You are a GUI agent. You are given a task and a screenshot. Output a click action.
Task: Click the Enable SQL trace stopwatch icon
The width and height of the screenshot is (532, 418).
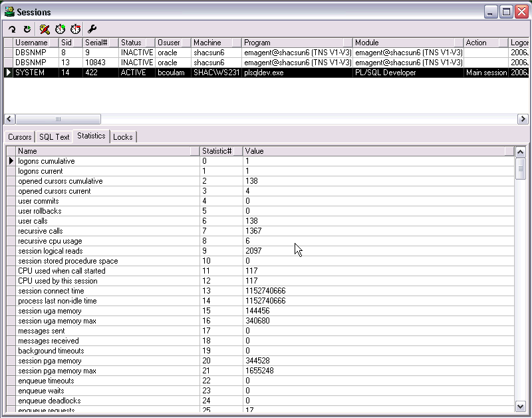60,29
